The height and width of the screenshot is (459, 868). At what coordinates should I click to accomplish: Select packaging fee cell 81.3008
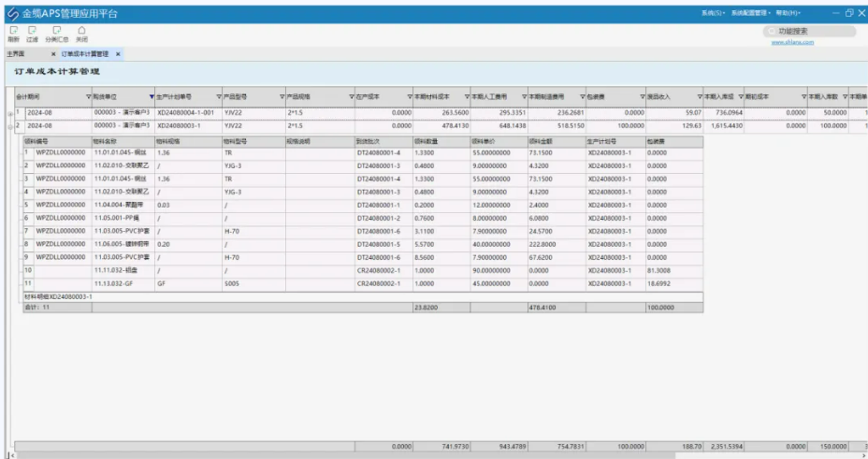674,271
